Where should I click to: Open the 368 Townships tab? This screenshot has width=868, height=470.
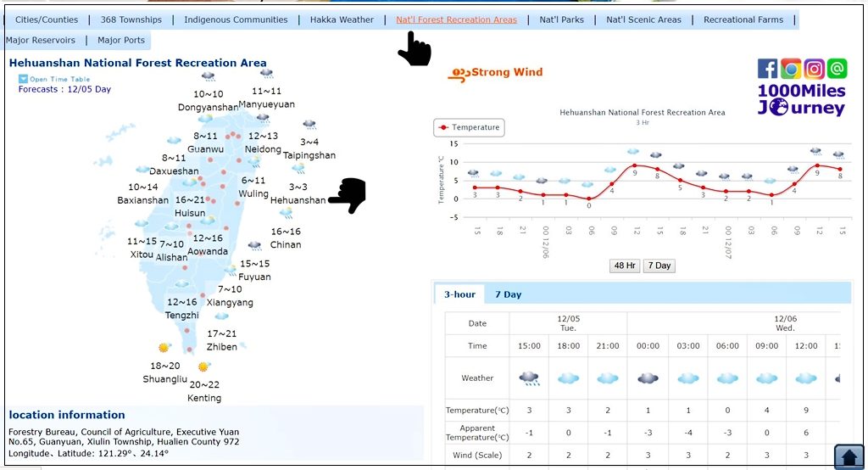[131, 20]
